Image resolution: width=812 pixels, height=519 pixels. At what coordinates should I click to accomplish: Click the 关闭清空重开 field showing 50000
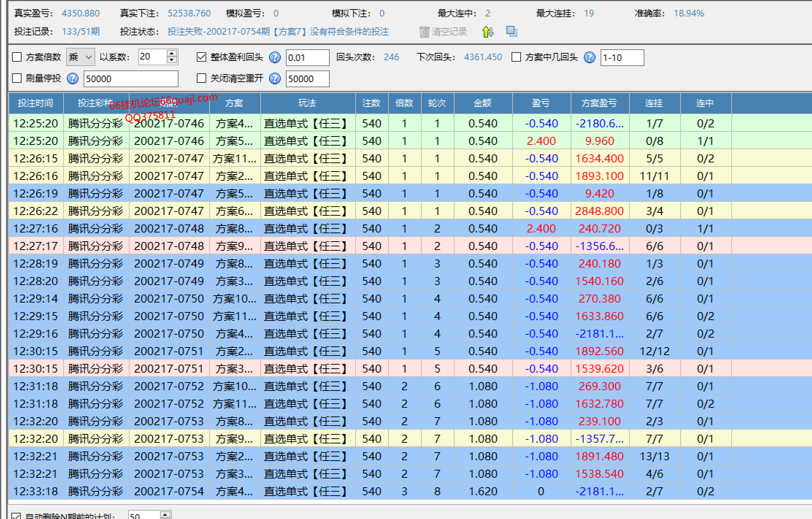pos(307,79)
